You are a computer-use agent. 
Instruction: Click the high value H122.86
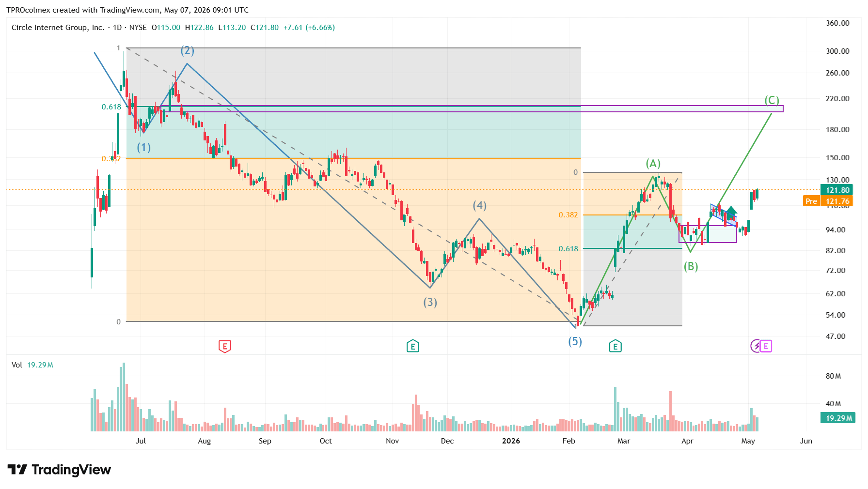tap(199, 28)
